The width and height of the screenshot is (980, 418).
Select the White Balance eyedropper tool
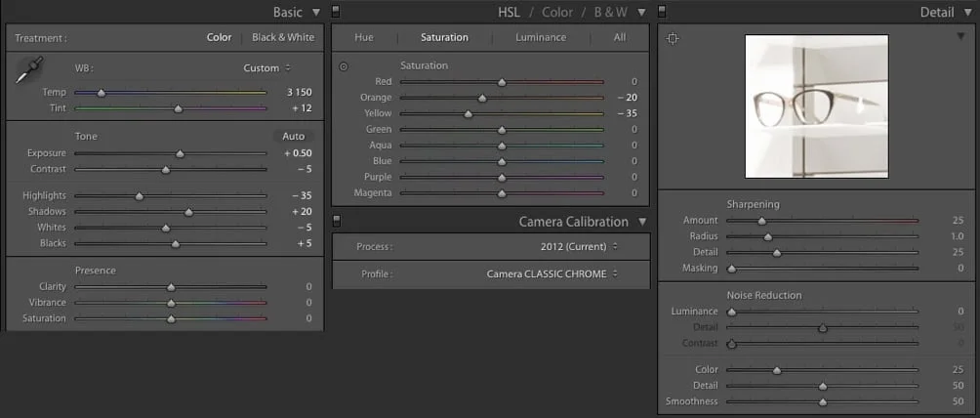[28, 69]
